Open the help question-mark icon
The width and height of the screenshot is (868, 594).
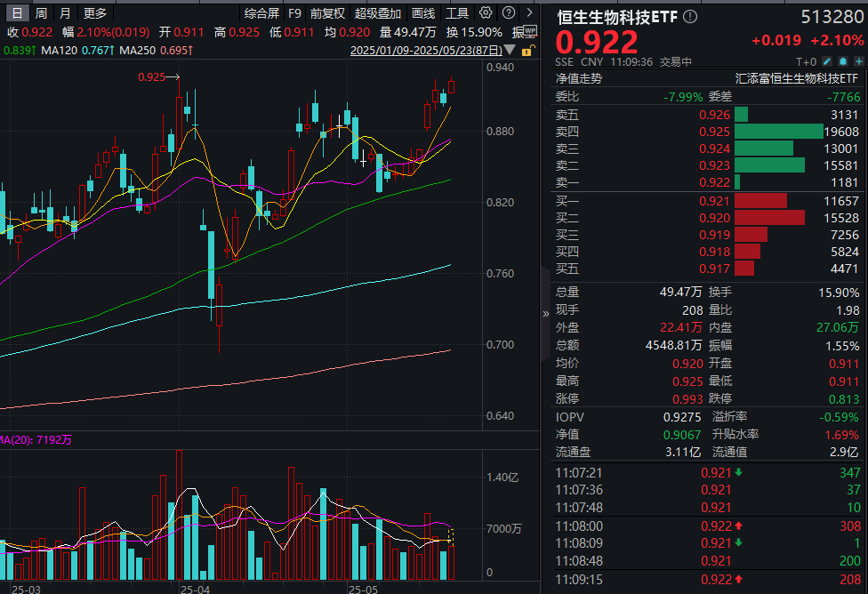pyautogui.click(x=508, y=12)
